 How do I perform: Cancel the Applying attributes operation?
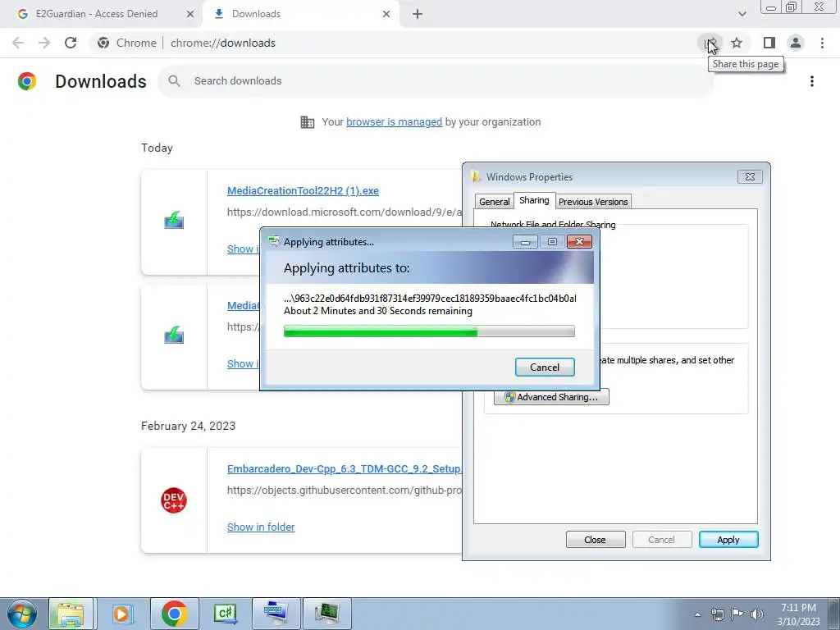click(x=545, y=367)
